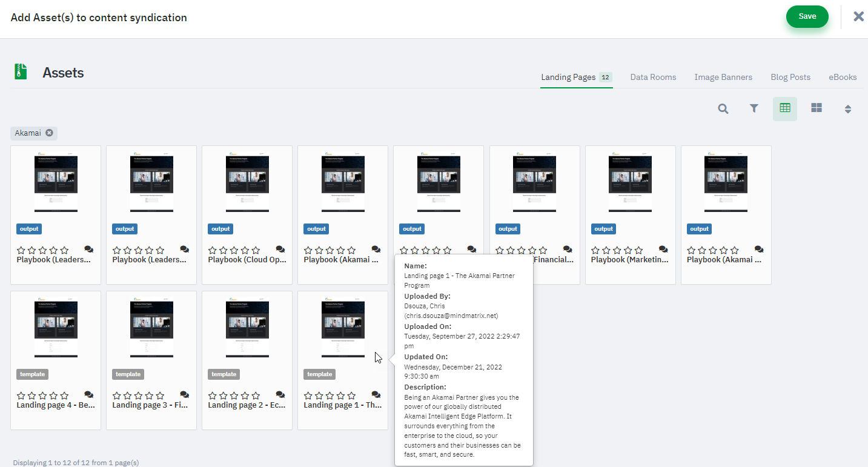Image resolution: width=868 pixels, height=467 pixels.
Task: Click the title 'Landing page 2 - Ec...'
Action: coord(247,405)
